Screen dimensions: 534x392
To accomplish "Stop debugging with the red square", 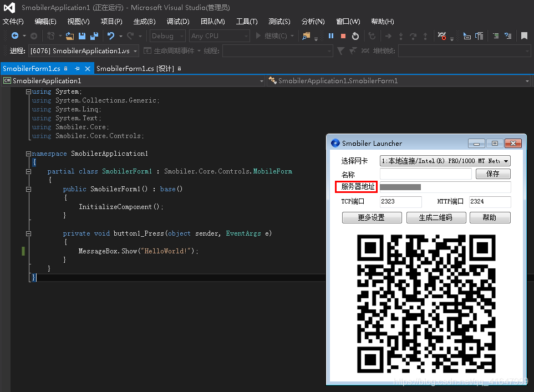I will coord(343,36).
